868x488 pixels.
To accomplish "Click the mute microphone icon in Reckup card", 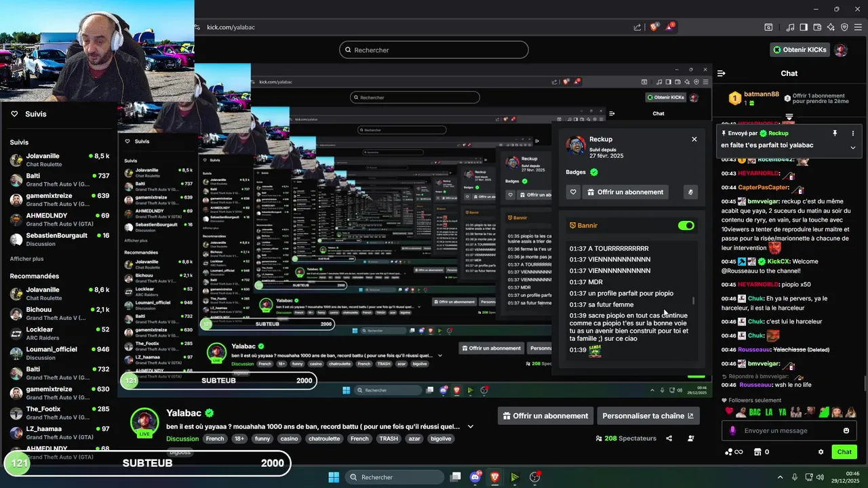I will pyautogui.click(x=691, y=192).
